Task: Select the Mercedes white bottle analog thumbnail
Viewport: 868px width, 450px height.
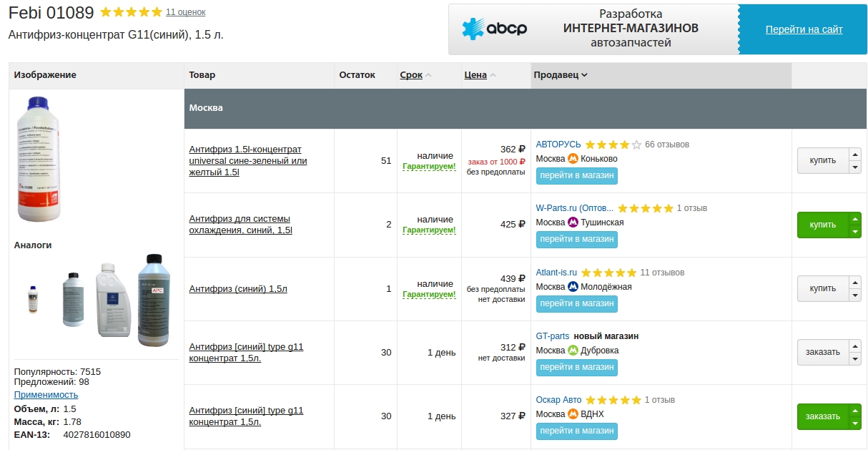Action: [x=115, y=299]
